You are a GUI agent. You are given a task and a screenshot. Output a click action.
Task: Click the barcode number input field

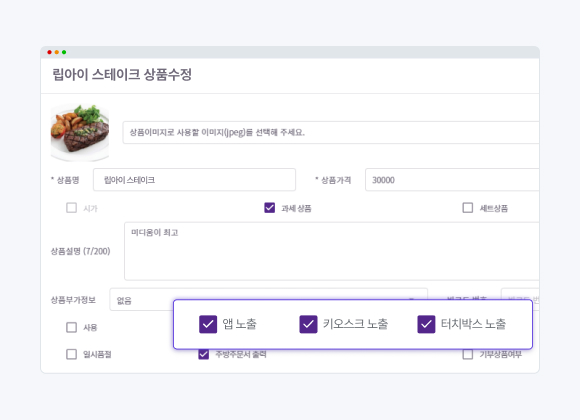coord(520,294)
